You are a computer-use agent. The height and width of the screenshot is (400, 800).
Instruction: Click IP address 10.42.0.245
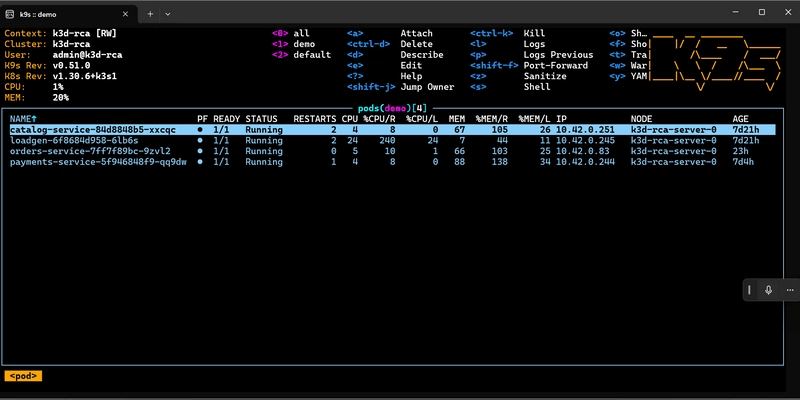(585, 140)
